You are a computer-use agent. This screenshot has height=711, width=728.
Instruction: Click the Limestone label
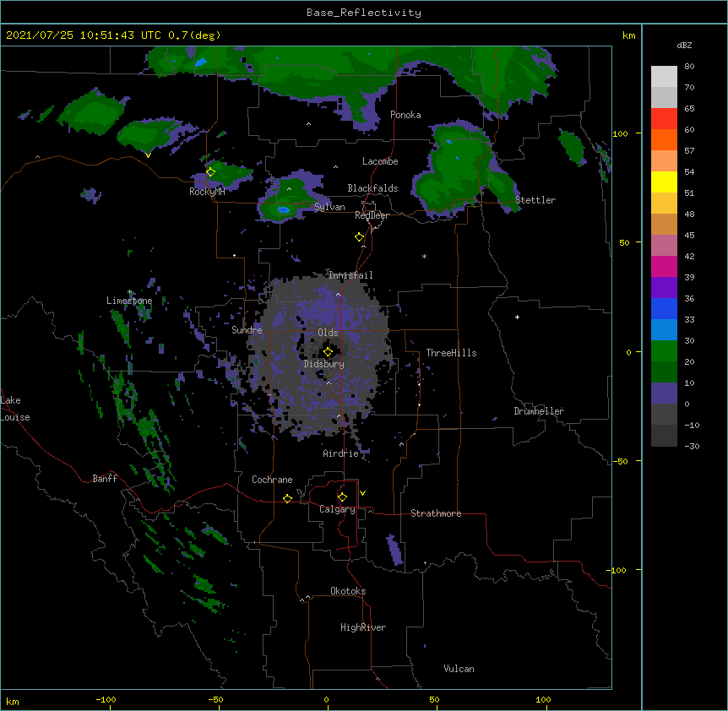[129, 301]
